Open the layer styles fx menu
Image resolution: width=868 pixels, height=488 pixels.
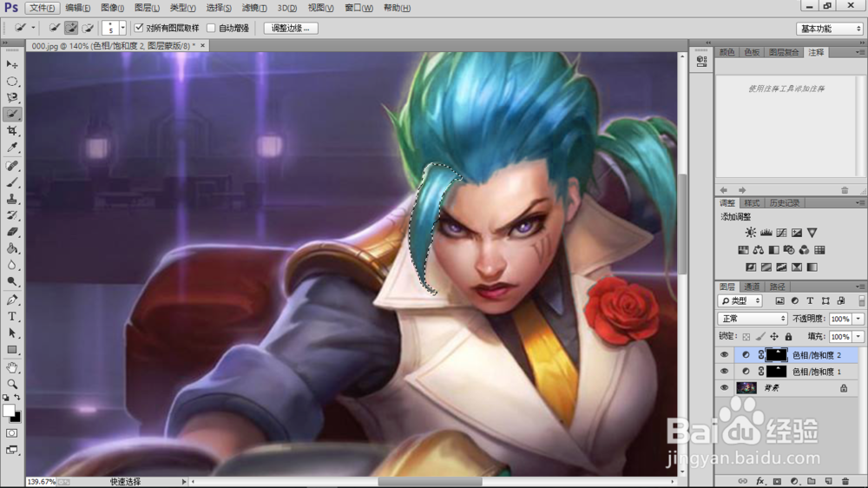click(x=760, y=481)
